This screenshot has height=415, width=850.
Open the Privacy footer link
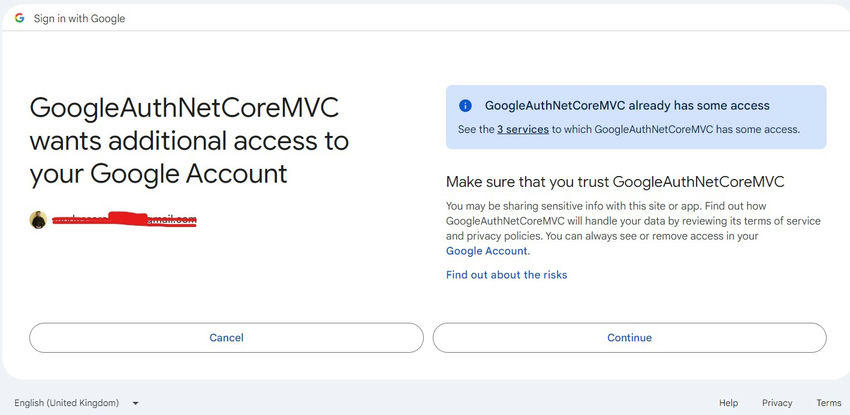coord(777,403)
